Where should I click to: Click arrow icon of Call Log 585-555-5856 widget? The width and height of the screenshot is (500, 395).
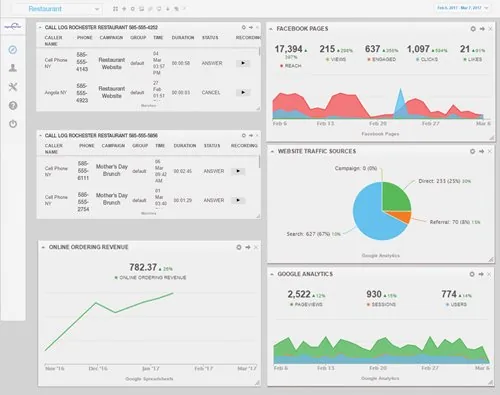click(x=251, y=135)
